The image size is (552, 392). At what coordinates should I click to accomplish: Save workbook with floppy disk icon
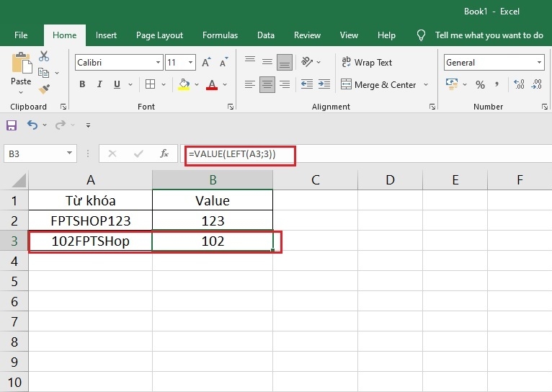[x=12, y=125]
